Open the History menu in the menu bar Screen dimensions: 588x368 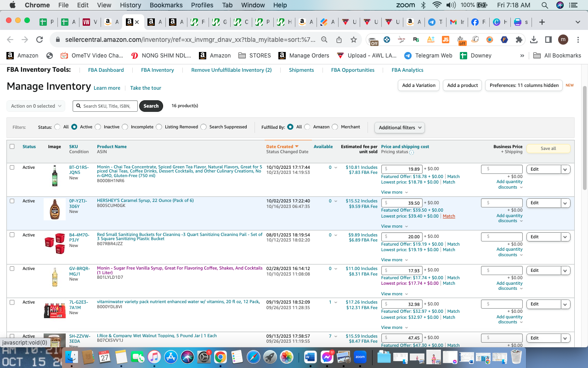(x=130, y=5)
